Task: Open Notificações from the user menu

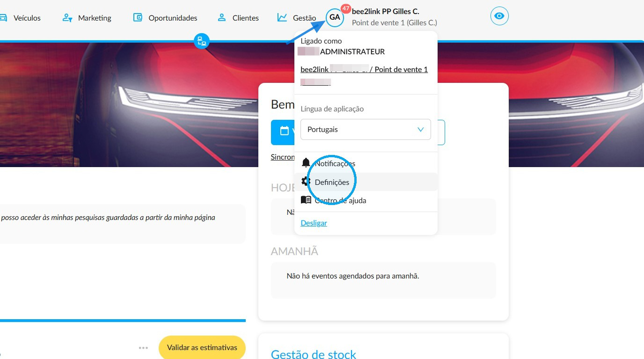Action: click(x=366, y=163)
